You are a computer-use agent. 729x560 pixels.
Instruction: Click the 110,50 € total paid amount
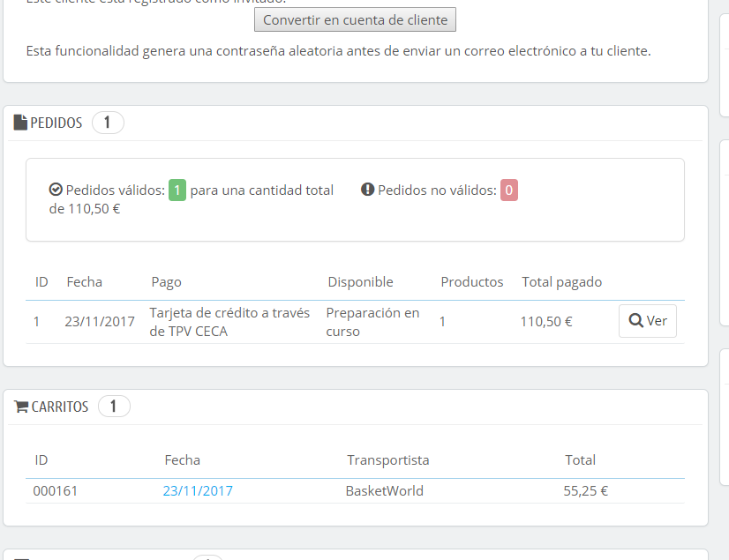pyautogui.click(x=546, y=322)
